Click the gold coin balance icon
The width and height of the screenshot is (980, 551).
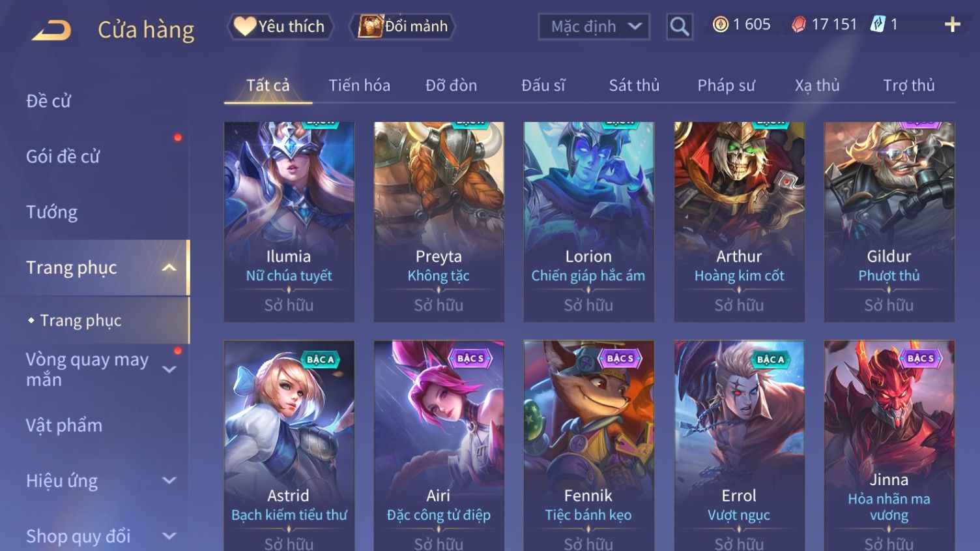pos(720,25)
